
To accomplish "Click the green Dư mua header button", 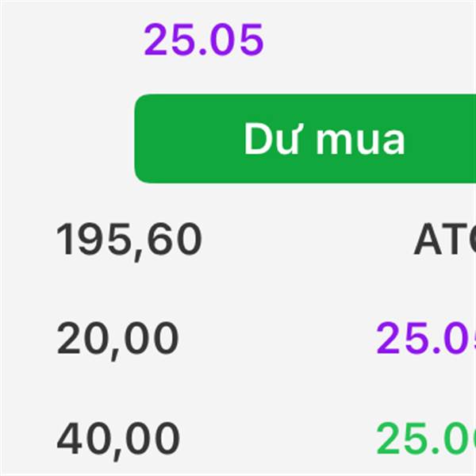I will [x=305, y=139].
